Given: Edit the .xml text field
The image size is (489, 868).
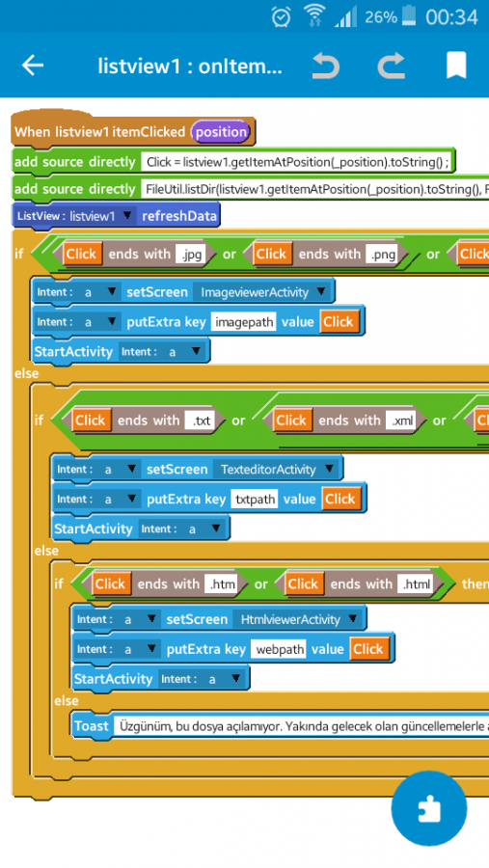Looking at the screenshot, I should click(x=402, y=420).
